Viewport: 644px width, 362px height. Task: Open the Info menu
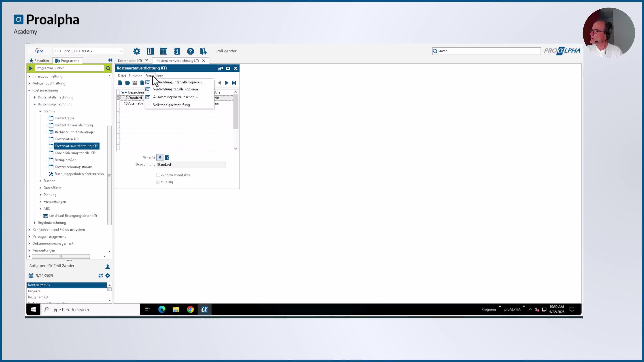160,76
